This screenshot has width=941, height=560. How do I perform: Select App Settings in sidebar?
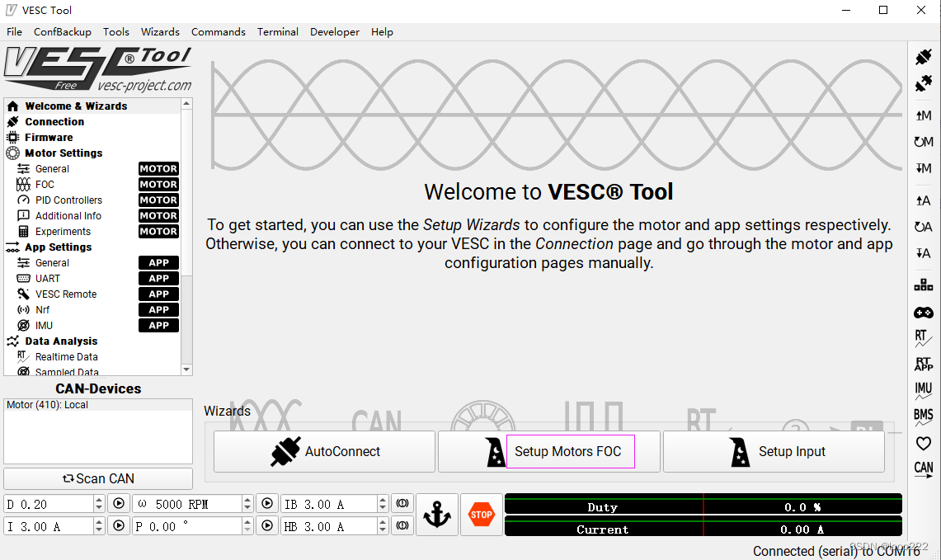point(92,247)
